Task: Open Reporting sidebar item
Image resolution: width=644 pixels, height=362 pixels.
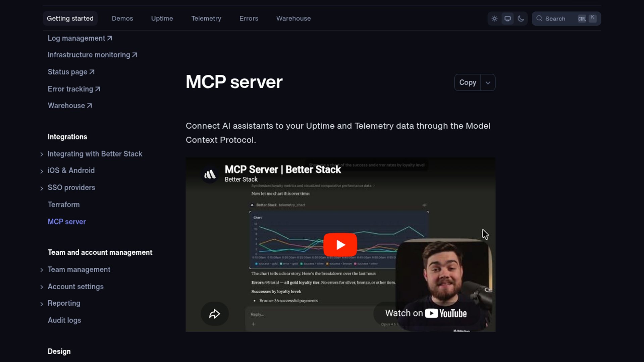Action: click(x=64, y=303)
